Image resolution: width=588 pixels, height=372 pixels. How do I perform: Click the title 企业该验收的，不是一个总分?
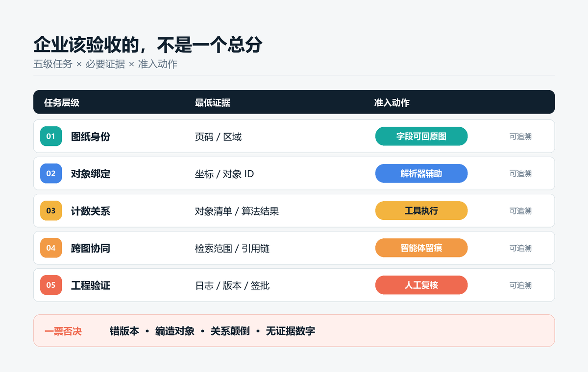tap(148, 45)
